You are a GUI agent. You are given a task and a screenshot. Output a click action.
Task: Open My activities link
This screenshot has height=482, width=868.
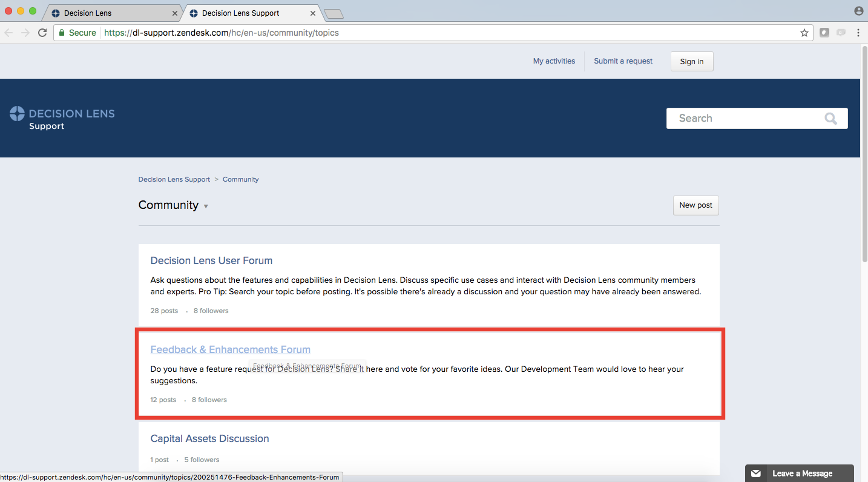pos(554,61)
